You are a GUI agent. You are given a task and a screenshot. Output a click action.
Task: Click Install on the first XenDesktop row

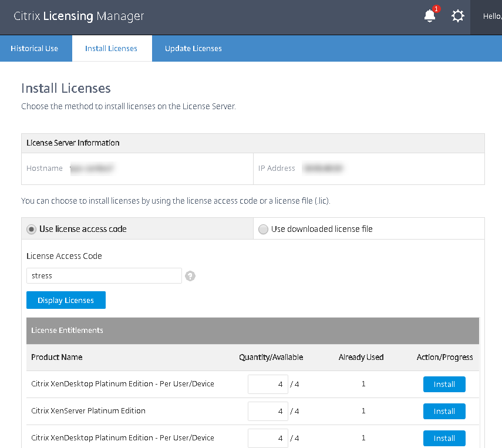coord(444,384)
